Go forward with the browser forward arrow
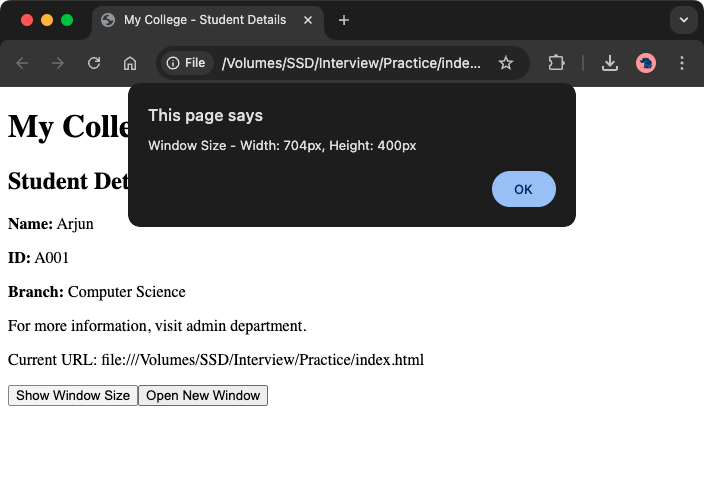This screenshot has width=704, height=487. pos(57,63)
